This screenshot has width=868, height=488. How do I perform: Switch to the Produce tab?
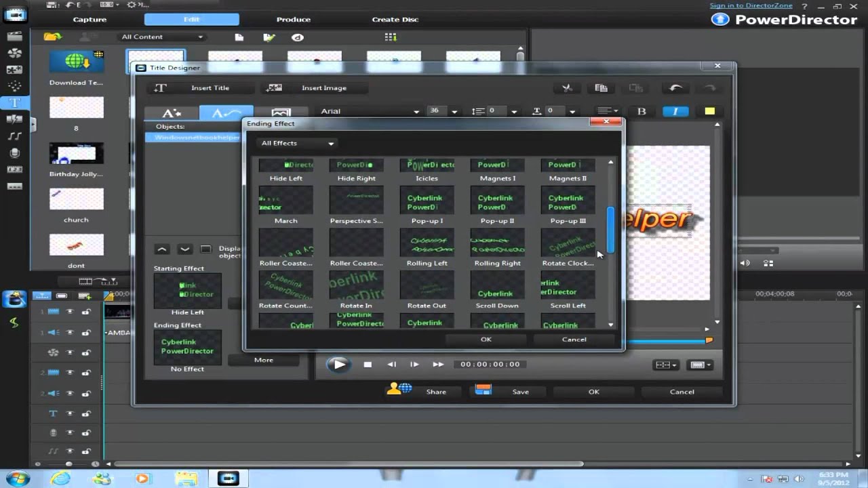[x=294, y=20]
